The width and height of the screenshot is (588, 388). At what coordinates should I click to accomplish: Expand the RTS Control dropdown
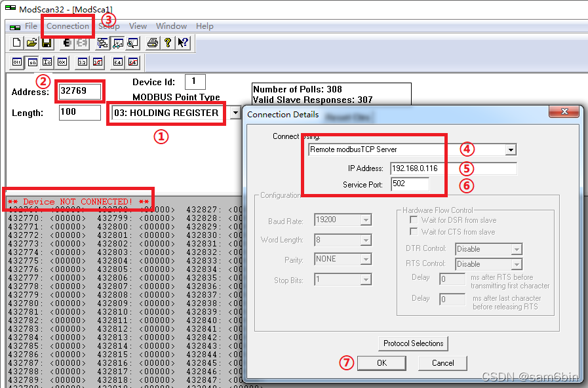point(517,264)
